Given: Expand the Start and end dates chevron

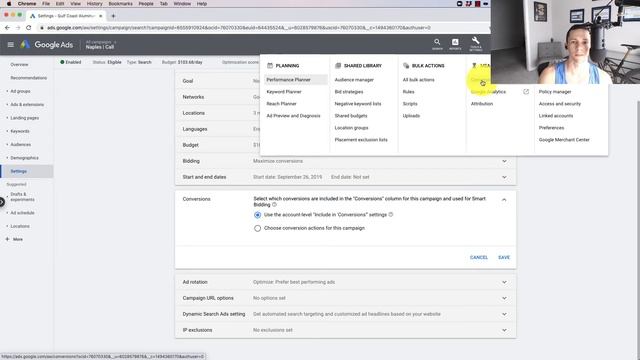Looking at the screenshot, I should [x=504, y=177].
